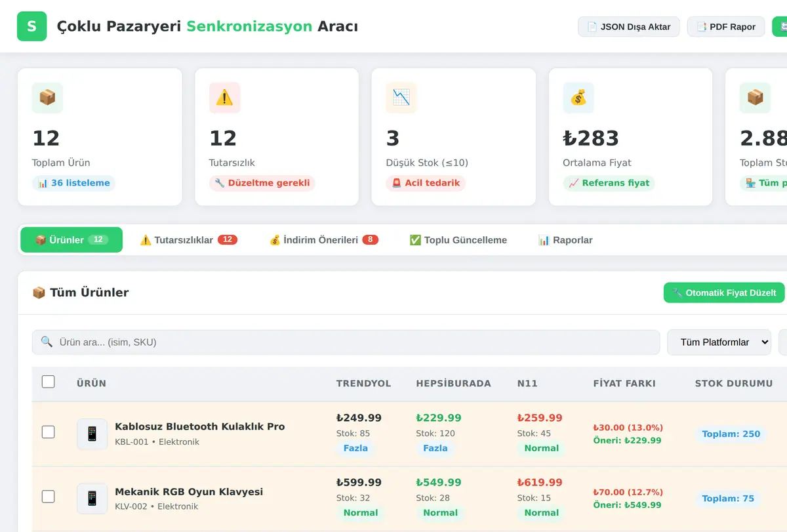Image resolution: width=787 pixels, height=532 pixels.
Task: Click the green S app logo
Action: tap(31, 26)
